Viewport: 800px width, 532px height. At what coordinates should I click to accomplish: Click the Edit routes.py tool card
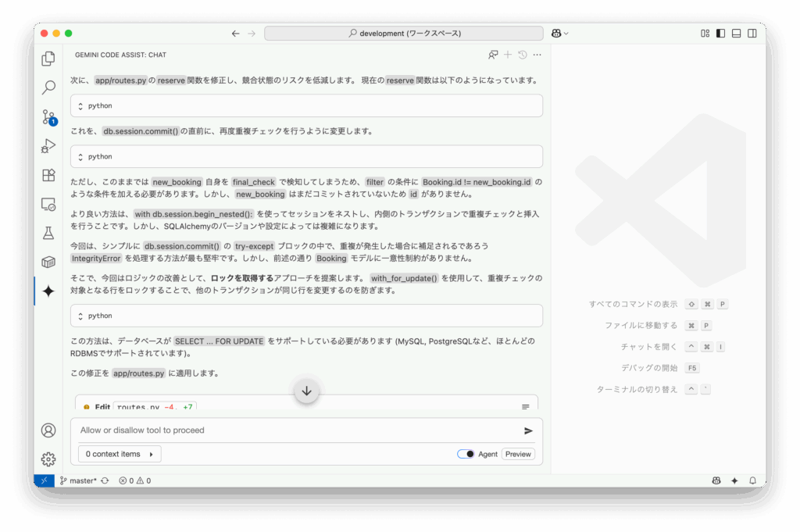(306, 403)
